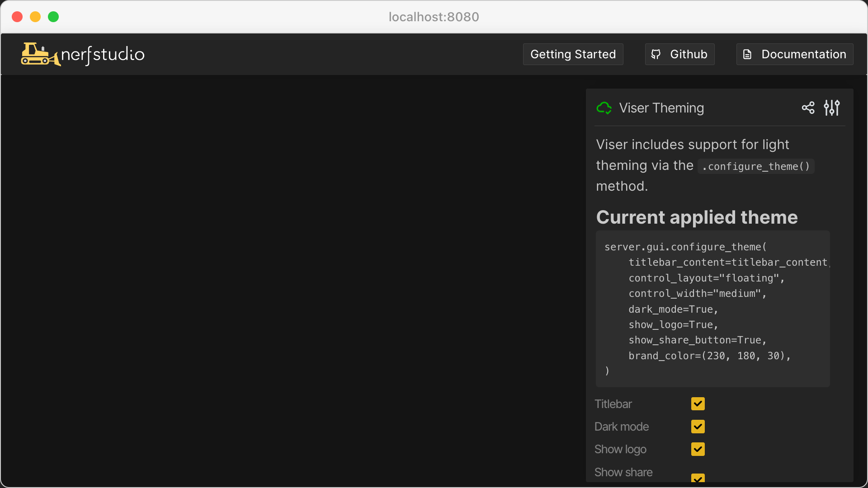The image size is (868, 488).
Task: Open the Getting Started link
Action: [573, 54]
